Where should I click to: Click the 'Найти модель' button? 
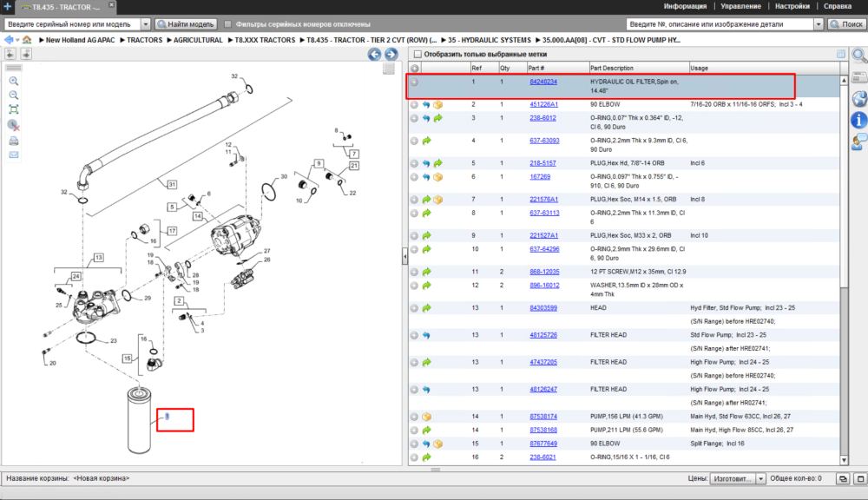click(x=186, y=24)
